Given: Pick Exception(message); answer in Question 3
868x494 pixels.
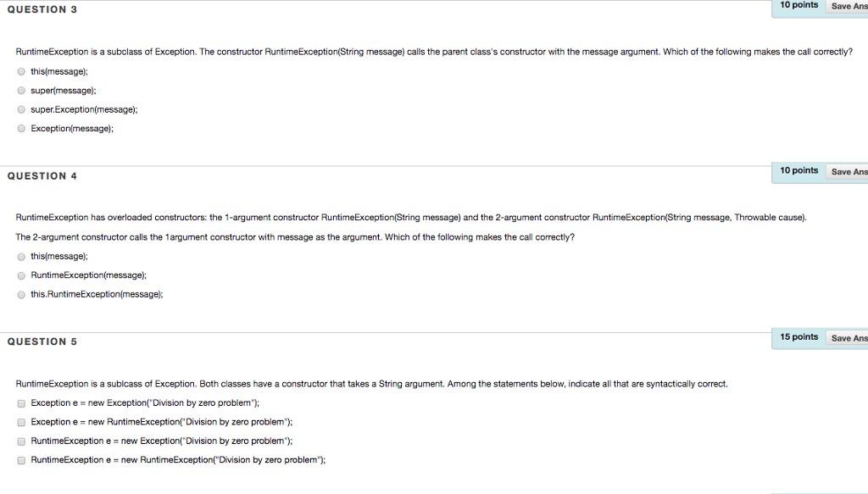Looking at the screenshot, I should pyautogui.click(x=21, y=128).
